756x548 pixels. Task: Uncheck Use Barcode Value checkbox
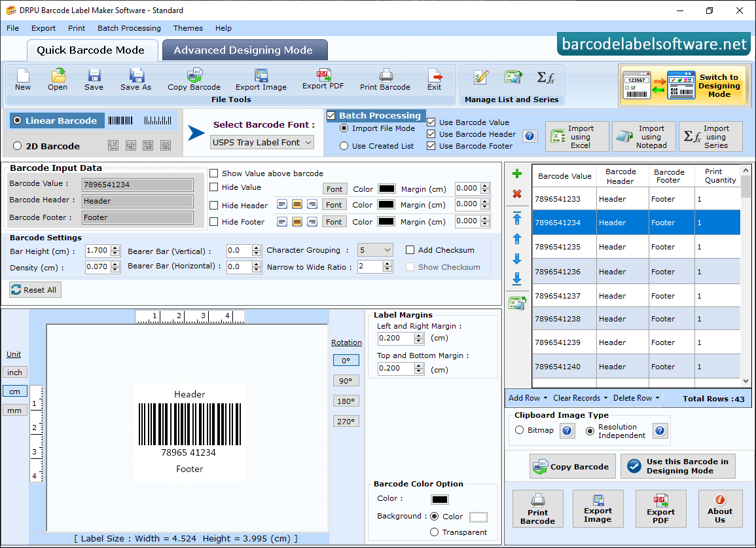coord(431,122)
